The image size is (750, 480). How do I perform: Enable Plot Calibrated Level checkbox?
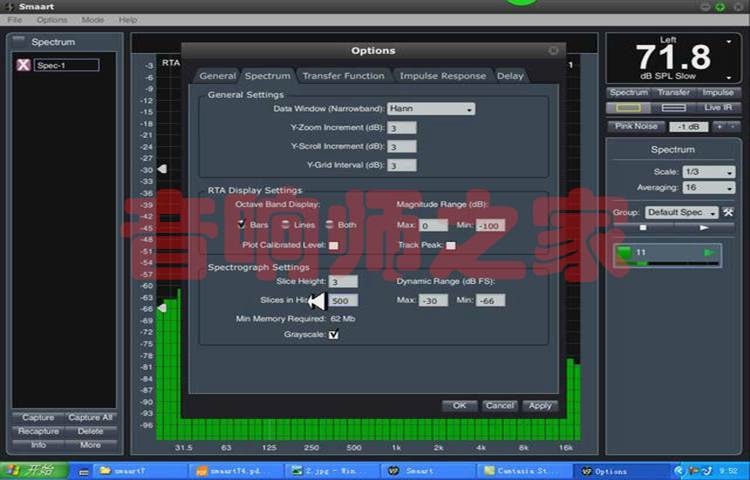point(333,245)
